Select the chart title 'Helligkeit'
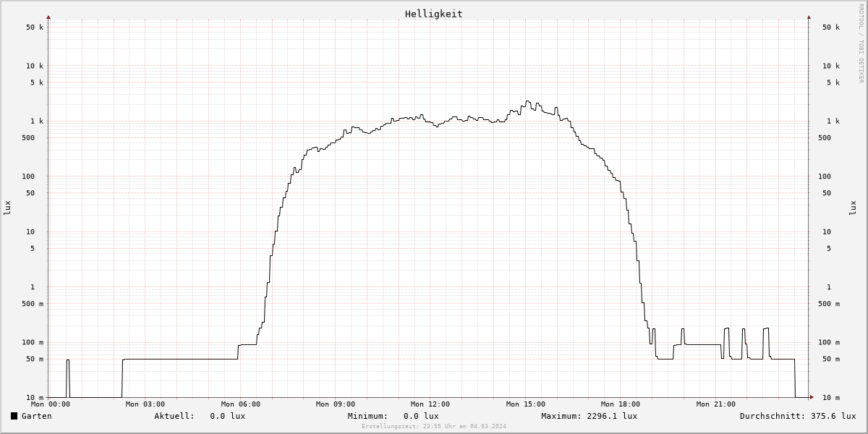This screenshot has height=434, width=868. [x=434, y=14]
